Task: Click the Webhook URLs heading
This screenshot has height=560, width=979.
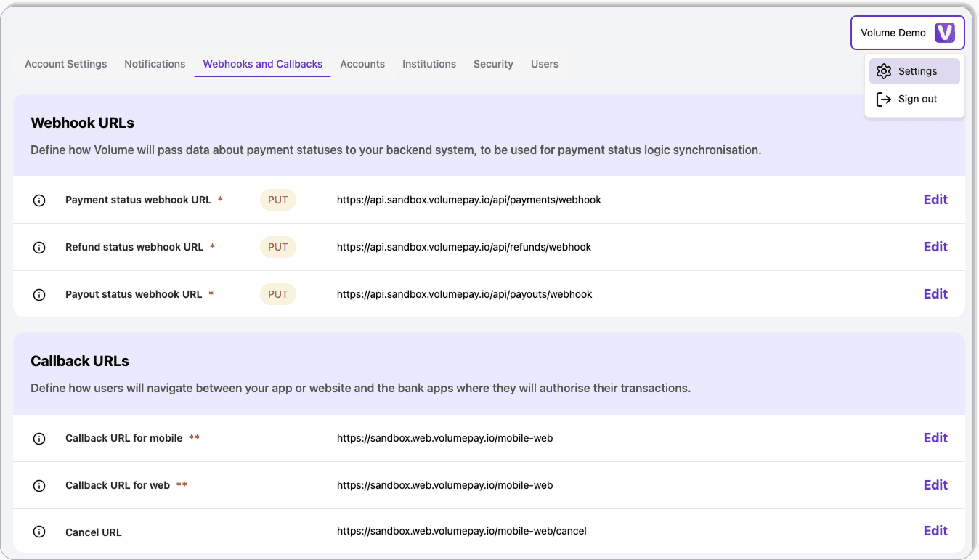Action: click(x=83, y=123)
